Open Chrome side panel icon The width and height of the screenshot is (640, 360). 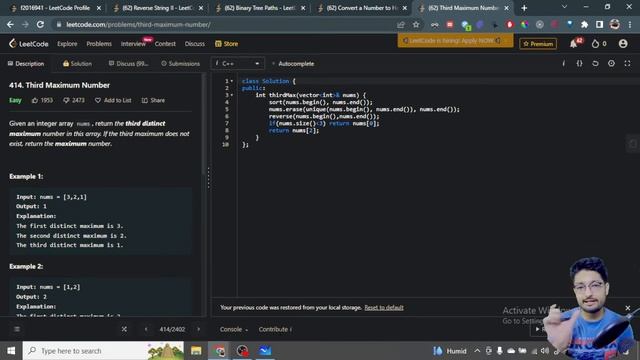point(599,24)
